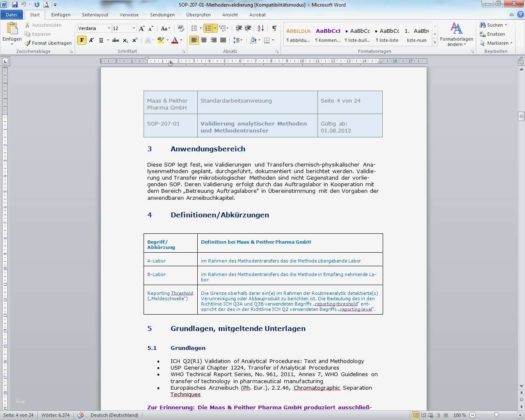Click the redo/repeat icon in the title bar
This screenshot has height=420, width=525.
[37, 5]
